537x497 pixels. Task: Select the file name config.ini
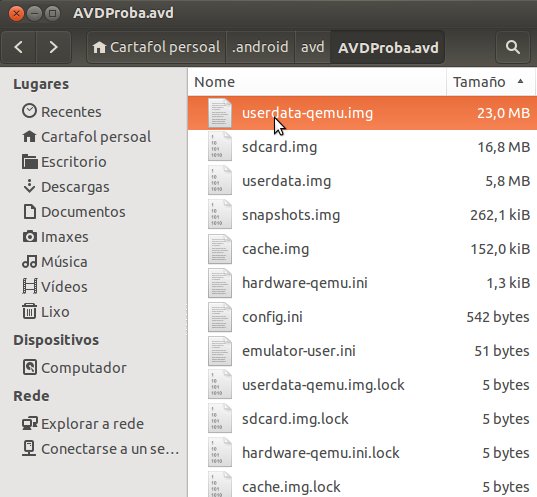click(272, 317)
